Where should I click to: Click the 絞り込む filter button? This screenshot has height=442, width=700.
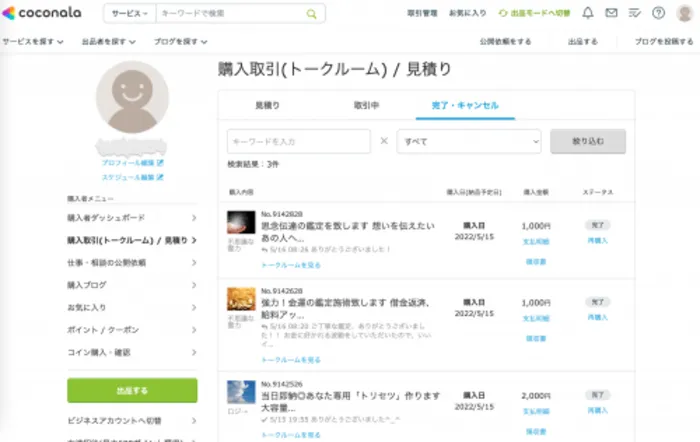(588, 141)
